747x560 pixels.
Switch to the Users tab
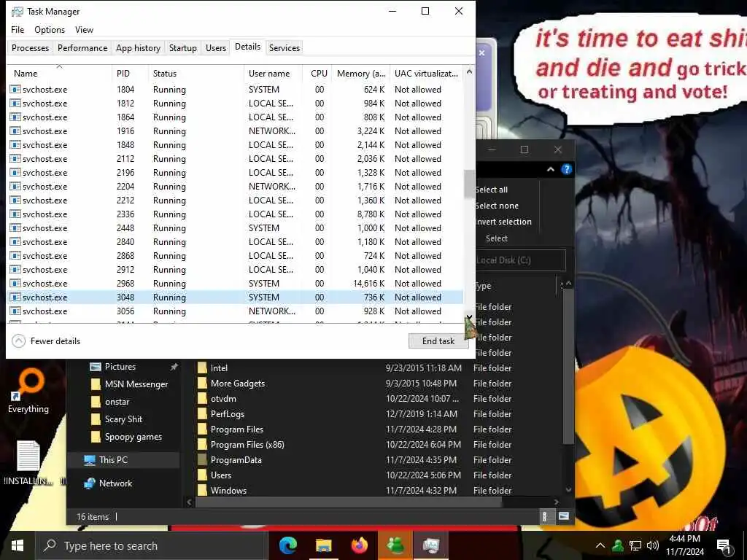pos(216,47)
